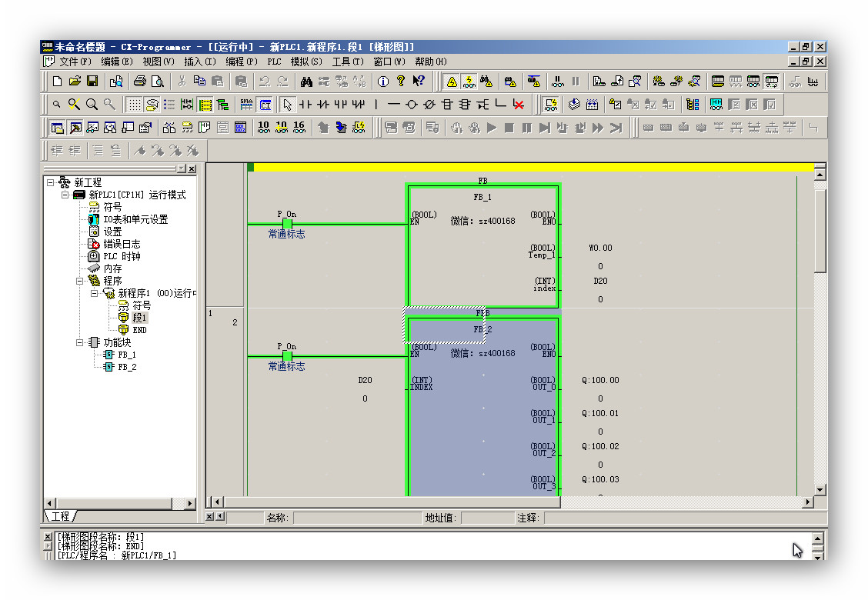Collapse the 新工程 root tree node
Viewport: 868px width, 600px height.
(x=51, y=182)
